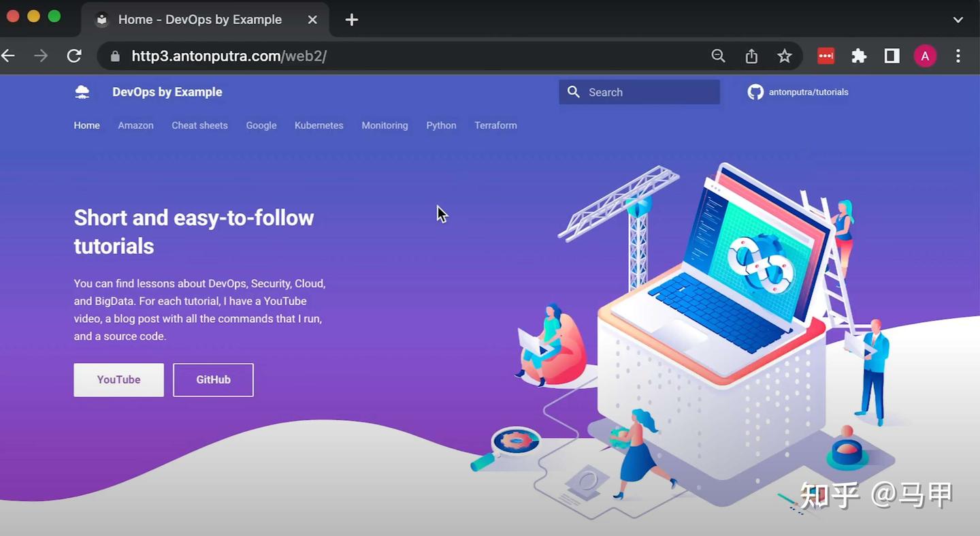Open the Chrome three-dot menu
The image size is (980, 536).
pyautogui.click(x=958, y=56)
